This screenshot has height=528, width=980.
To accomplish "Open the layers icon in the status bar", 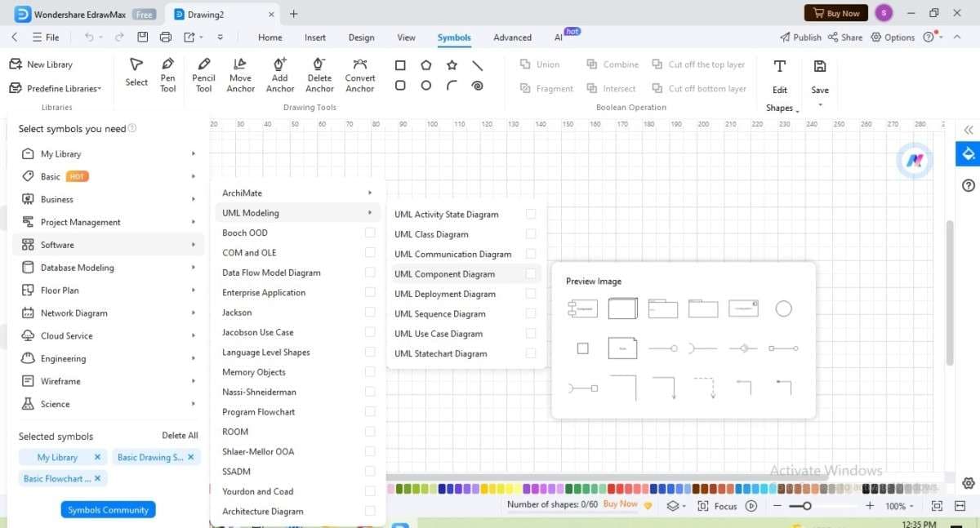I will click(672, 506).
